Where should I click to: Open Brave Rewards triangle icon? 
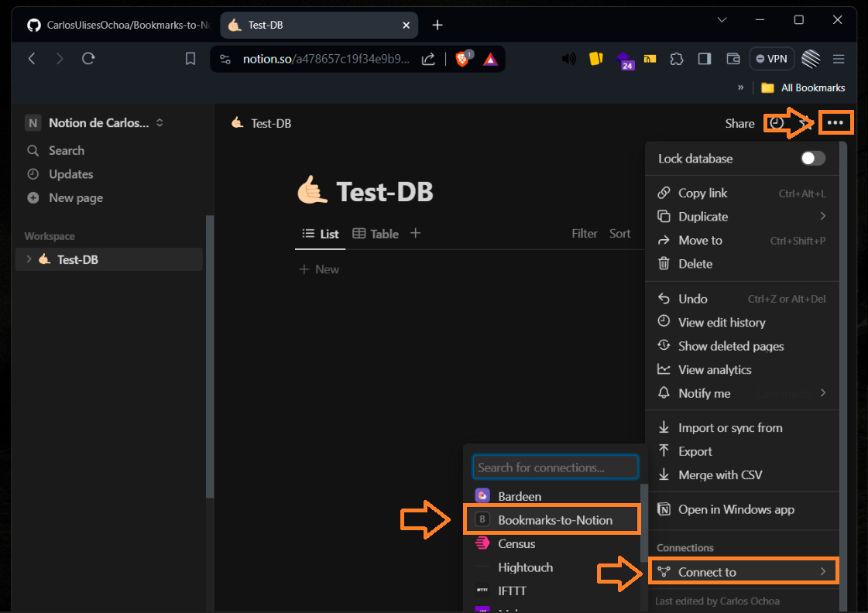tap(490, 59)
